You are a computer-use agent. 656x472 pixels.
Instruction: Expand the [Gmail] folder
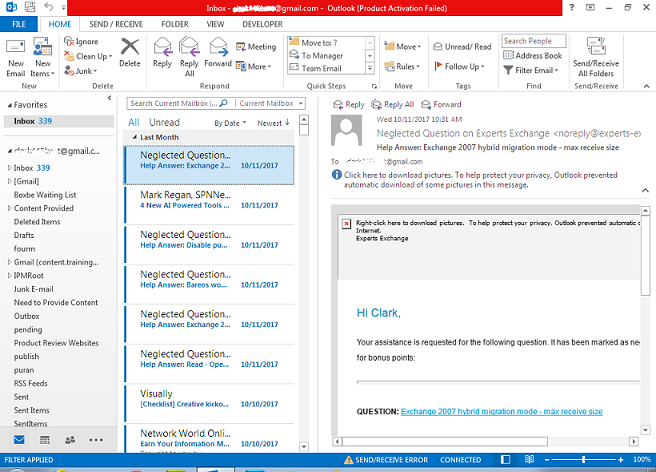[x=9, y=181]
